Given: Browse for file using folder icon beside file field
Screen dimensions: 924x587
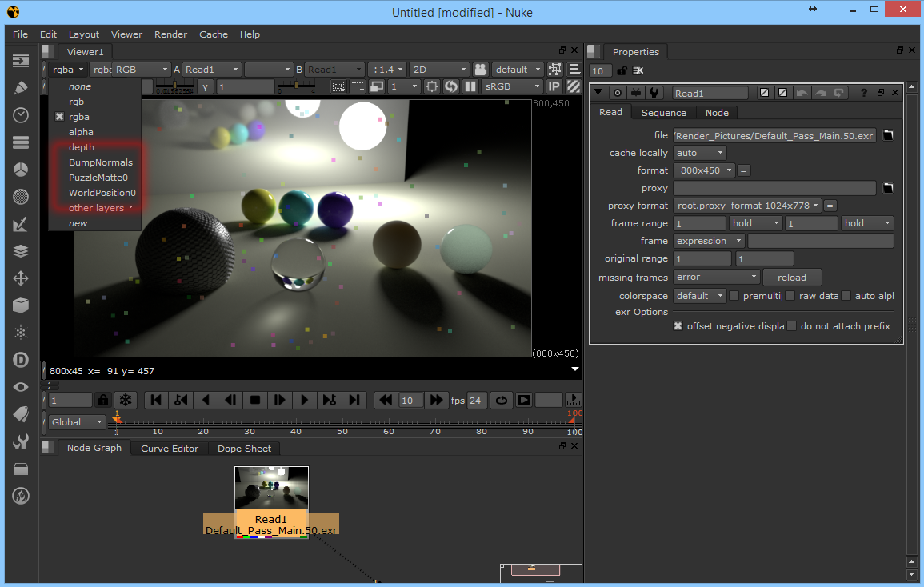Looking at the screenshot, I should click(x=888, y=135).
